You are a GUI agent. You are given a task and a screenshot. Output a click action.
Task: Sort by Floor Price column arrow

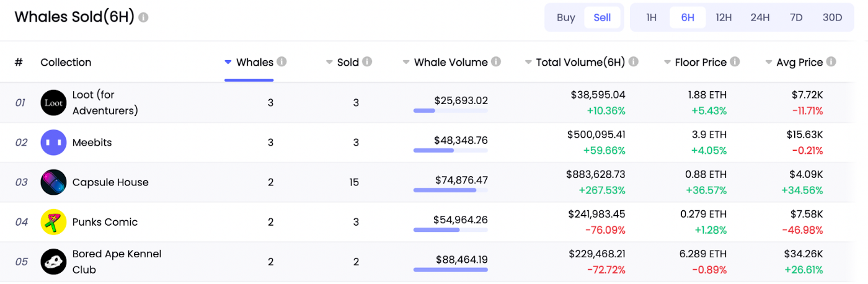(x=667, y=62)
